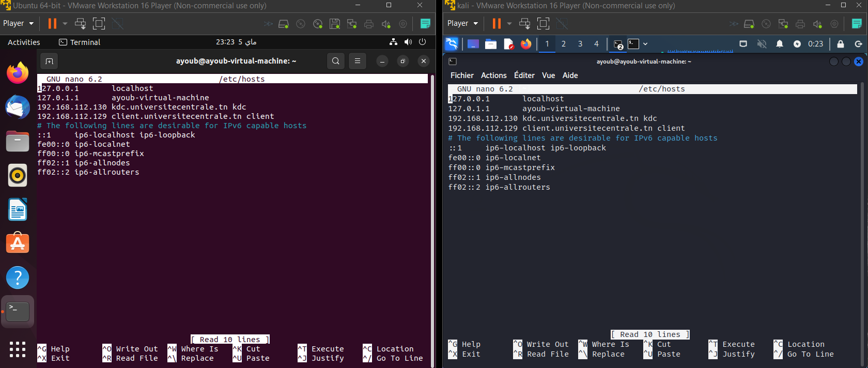
Task: Launch Thunderbird from Ubuntu dock
Action: click(18, 108)
